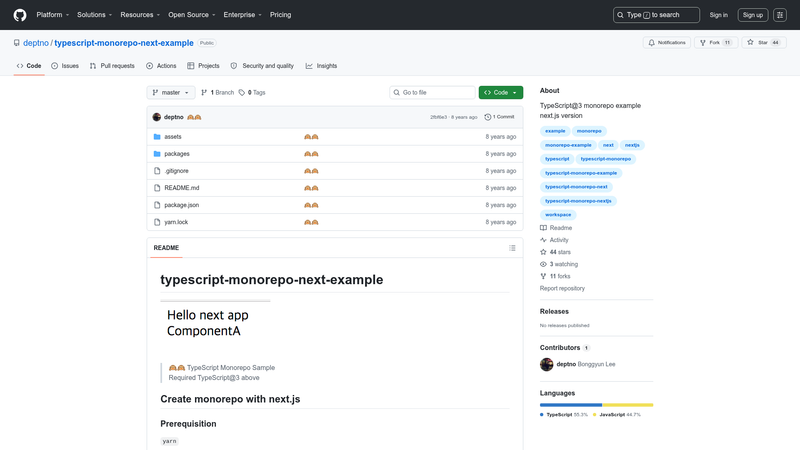The width and height of the screenshot is (800, 450).
Task: Click the assets folder icon
Action: [157, 137]
